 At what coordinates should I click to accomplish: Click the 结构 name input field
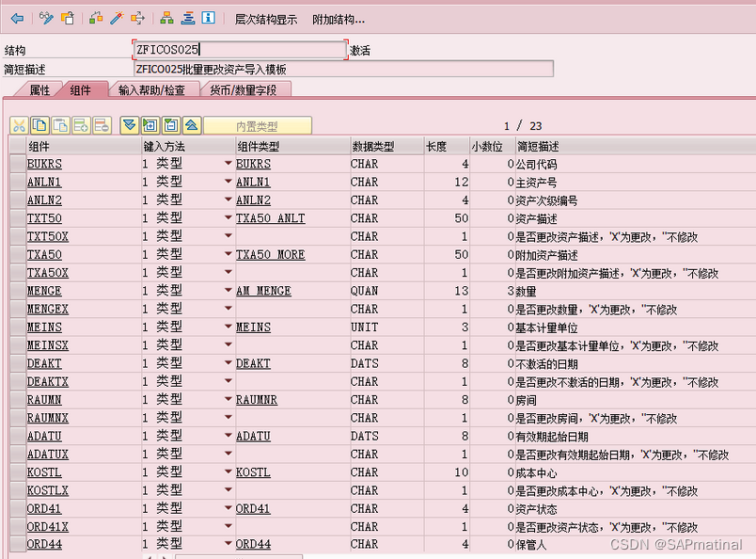[240, 50]
